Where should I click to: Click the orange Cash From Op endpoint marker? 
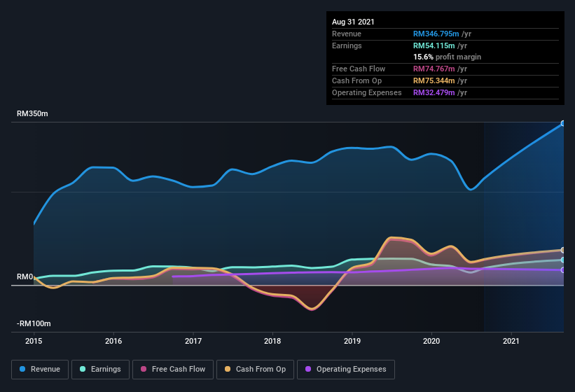click(x=562, y=250)
